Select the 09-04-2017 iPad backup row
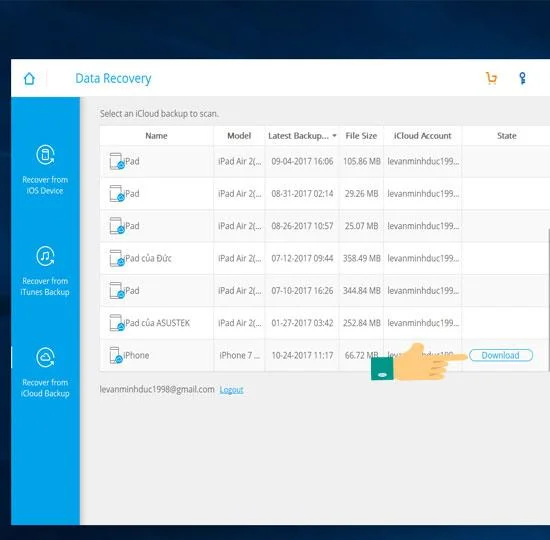This screenshot has width=550, height=540. coord(323,161)
